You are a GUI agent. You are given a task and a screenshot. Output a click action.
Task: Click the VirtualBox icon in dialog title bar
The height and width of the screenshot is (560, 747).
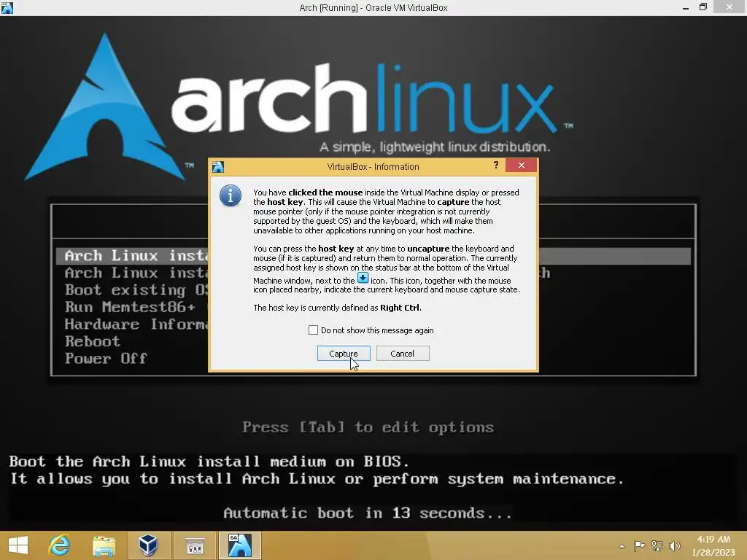point(217,167)
